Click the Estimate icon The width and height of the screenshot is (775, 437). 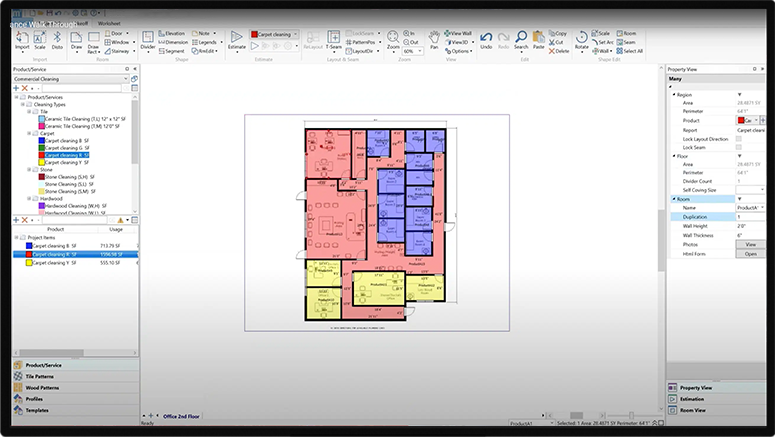[236, 38]
